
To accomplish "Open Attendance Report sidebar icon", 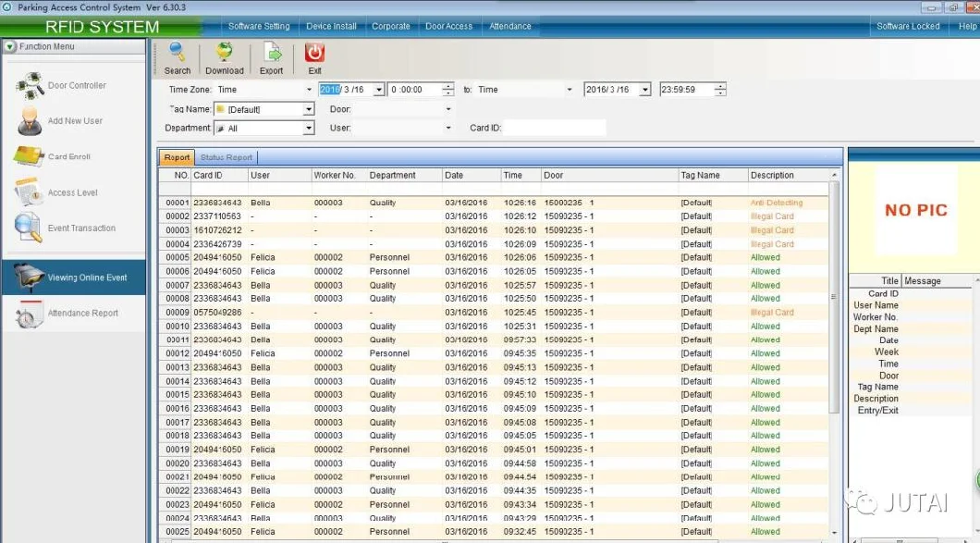I will point(29,314).
